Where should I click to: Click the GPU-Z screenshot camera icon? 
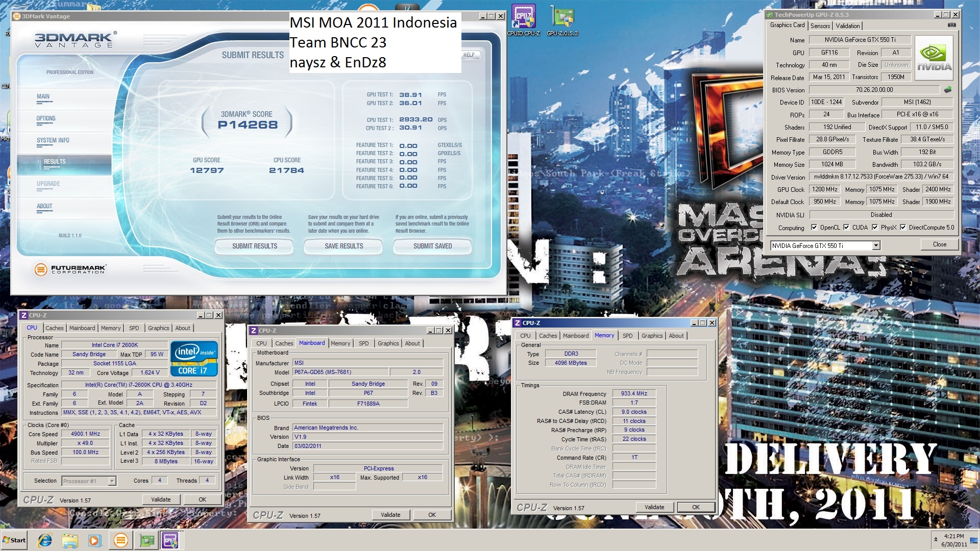(951, 25)
